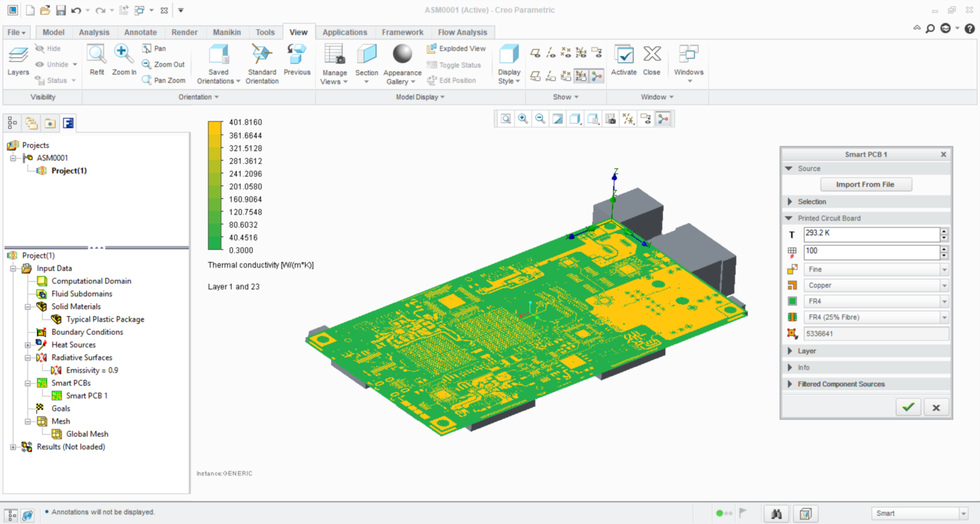Select Display Style in Model Display group

tap(509, 61)
